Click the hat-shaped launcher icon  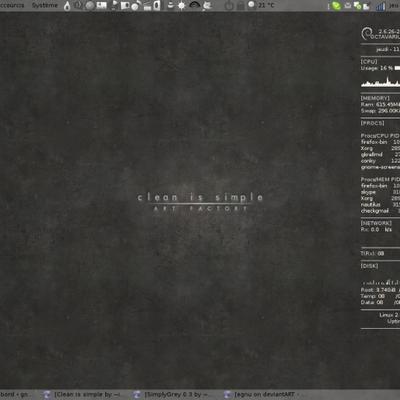tap(170, 6)
